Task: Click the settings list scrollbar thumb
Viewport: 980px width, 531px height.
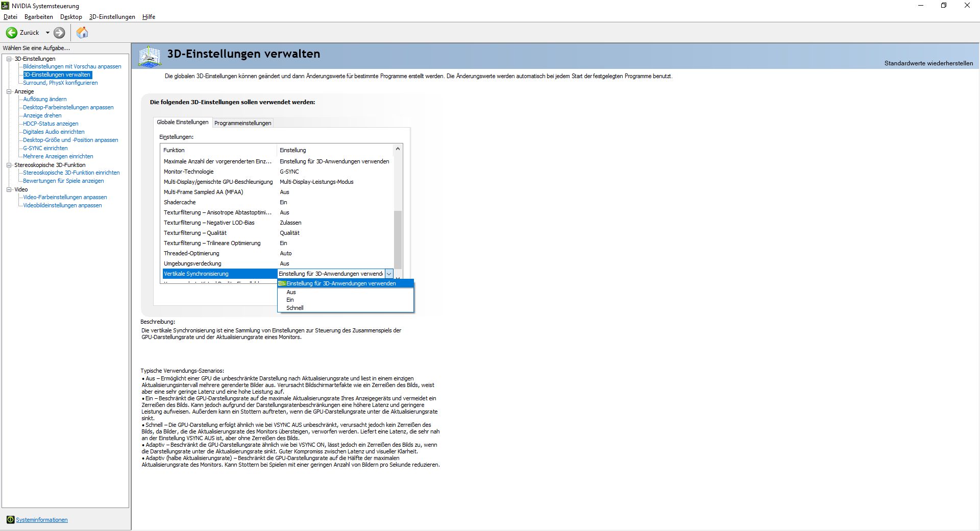Action: 398,239
